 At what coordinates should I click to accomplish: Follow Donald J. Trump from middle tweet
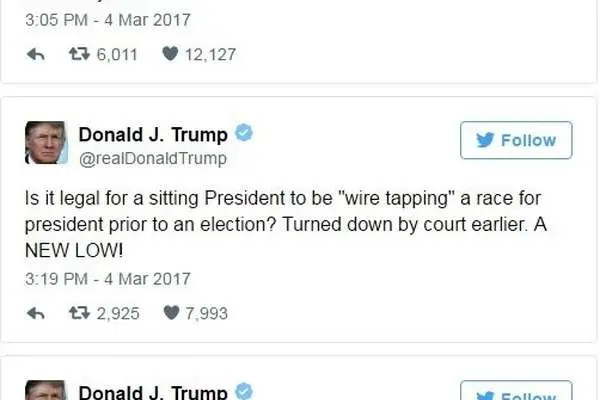point(516,140)
